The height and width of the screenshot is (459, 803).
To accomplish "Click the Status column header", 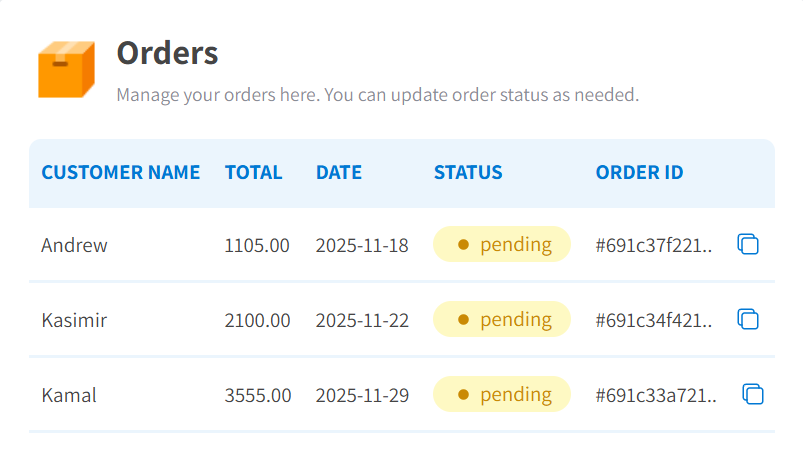I will 468,172.
